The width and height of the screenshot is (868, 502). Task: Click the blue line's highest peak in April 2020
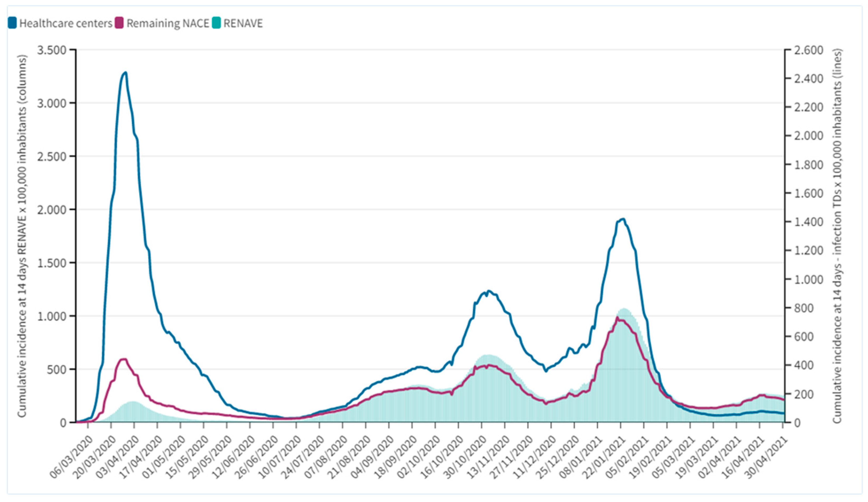point(126,73)
